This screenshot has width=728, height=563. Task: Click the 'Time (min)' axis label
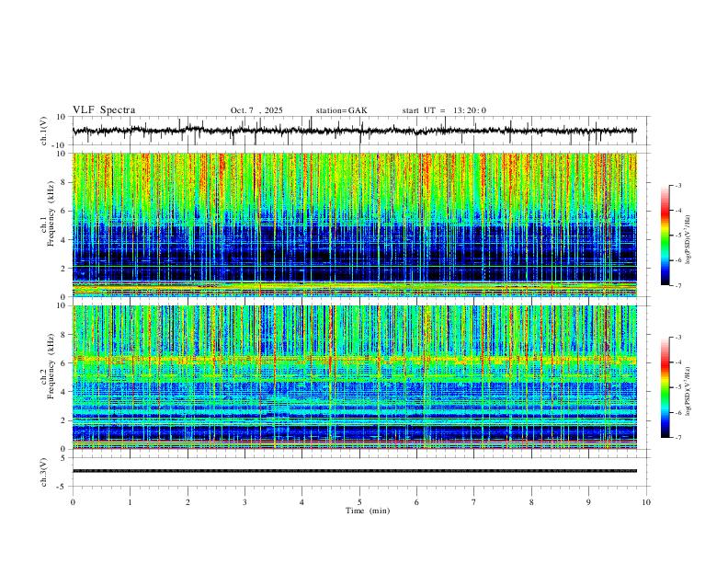[368, 511]
